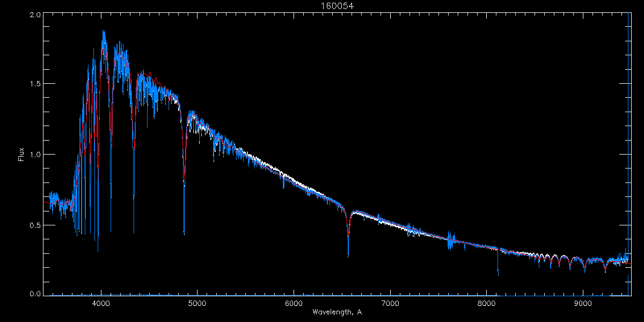Click the 0.0 y-axis tick label

[35, 294]
